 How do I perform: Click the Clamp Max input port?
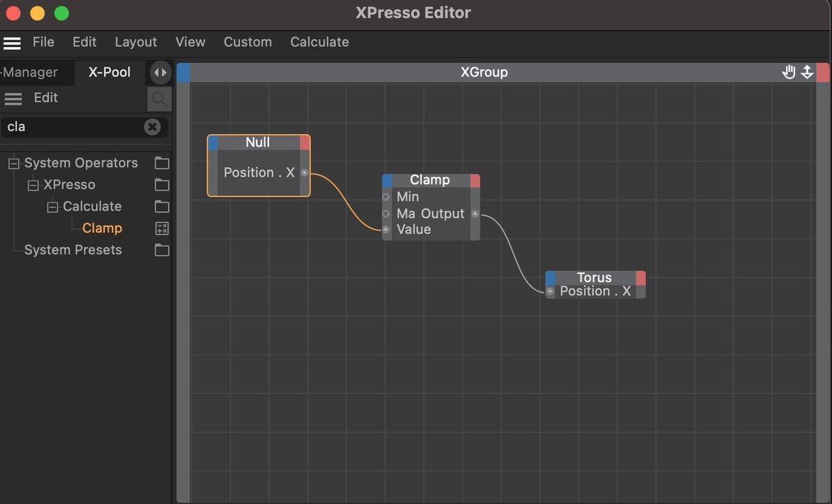click(x=386, y=214)
